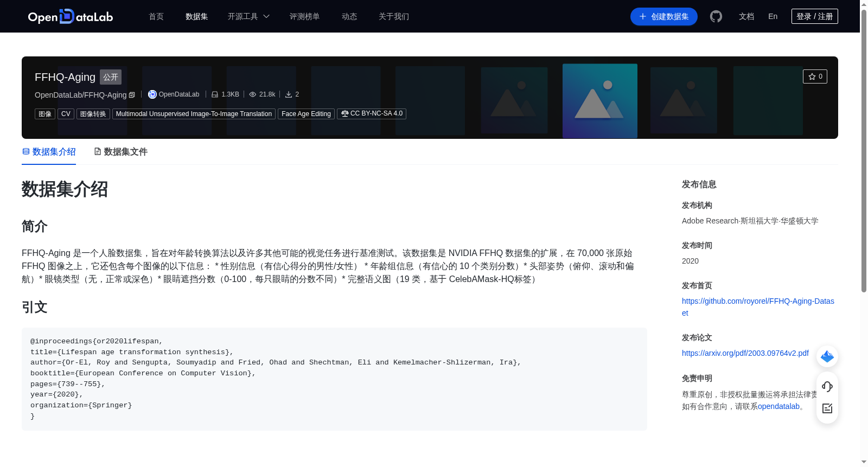This screenshot has height=467, width=868.
Task: Open the customer support headset icon
Action: pos(827,386)
